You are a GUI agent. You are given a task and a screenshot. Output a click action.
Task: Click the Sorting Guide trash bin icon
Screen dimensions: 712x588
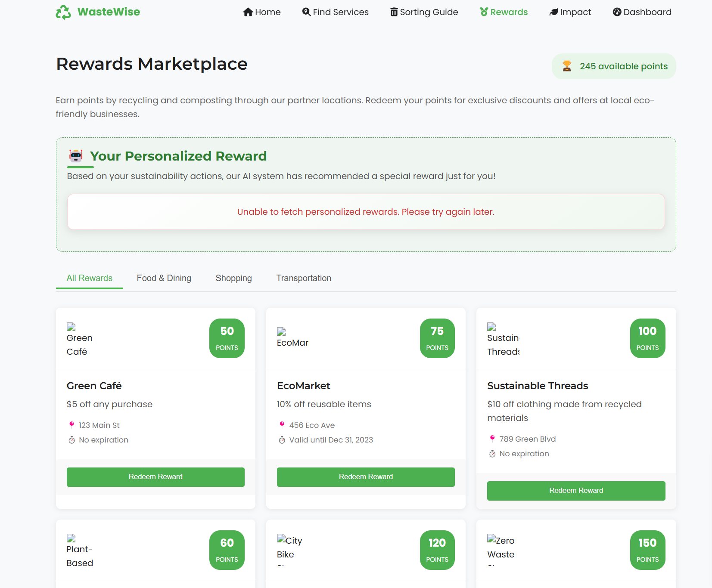(394, 12)
